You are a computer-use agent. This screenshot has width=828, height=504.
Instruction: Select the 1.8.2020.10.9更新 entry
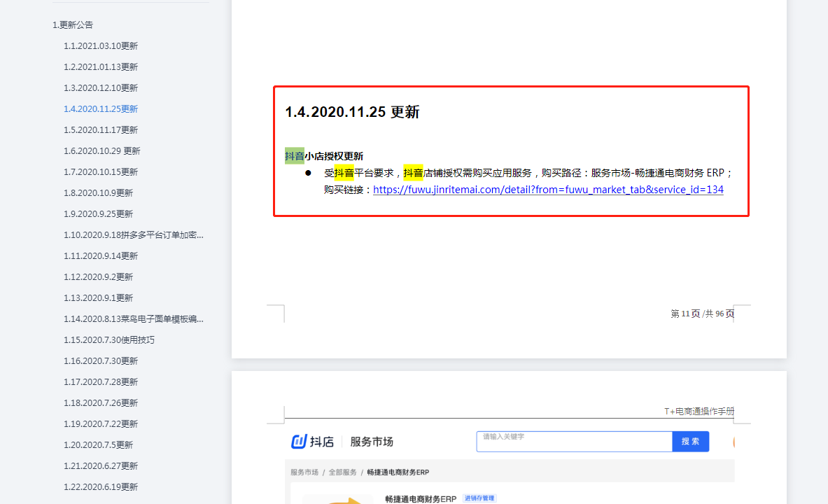[98, 192]
